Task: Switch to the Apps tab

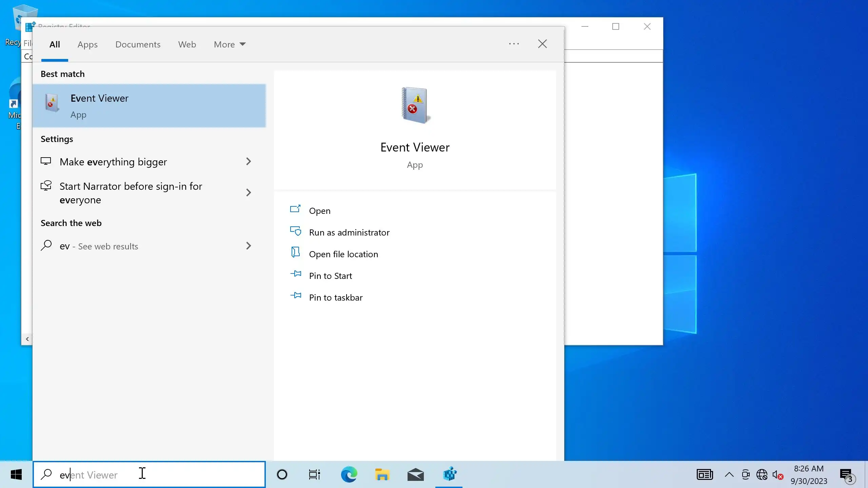Action: pos(87,44)
